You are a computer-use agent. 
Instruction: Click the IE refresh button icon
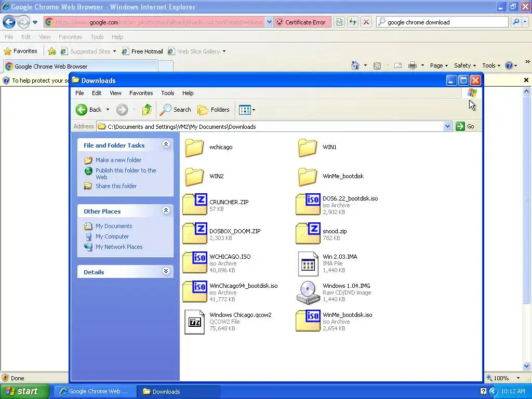coord(353,22)
